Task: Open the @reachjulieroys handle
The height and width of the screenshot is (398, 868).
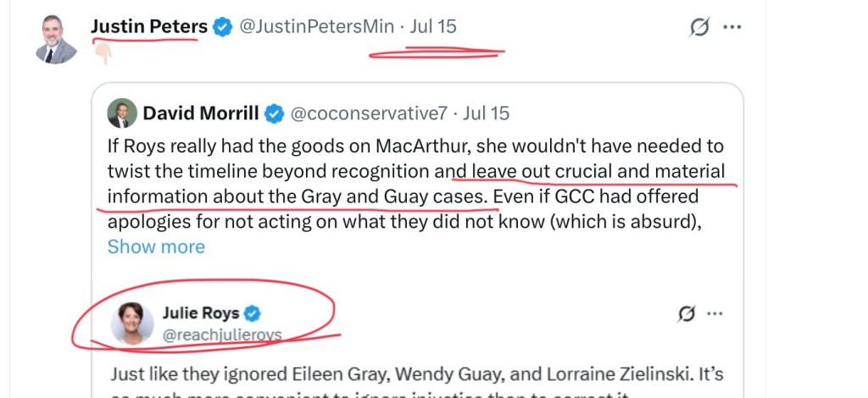Action: [222, 335]
